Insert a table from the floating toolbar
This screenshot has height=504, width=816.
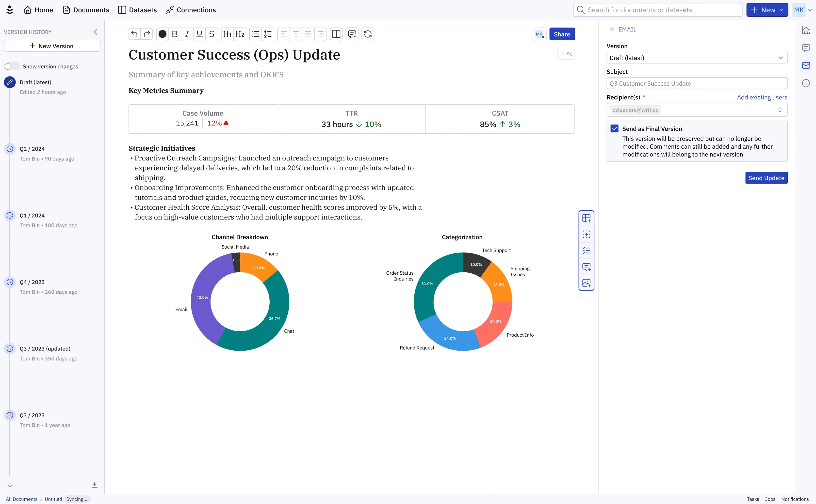pyautogui.click(x=586, y=218)
